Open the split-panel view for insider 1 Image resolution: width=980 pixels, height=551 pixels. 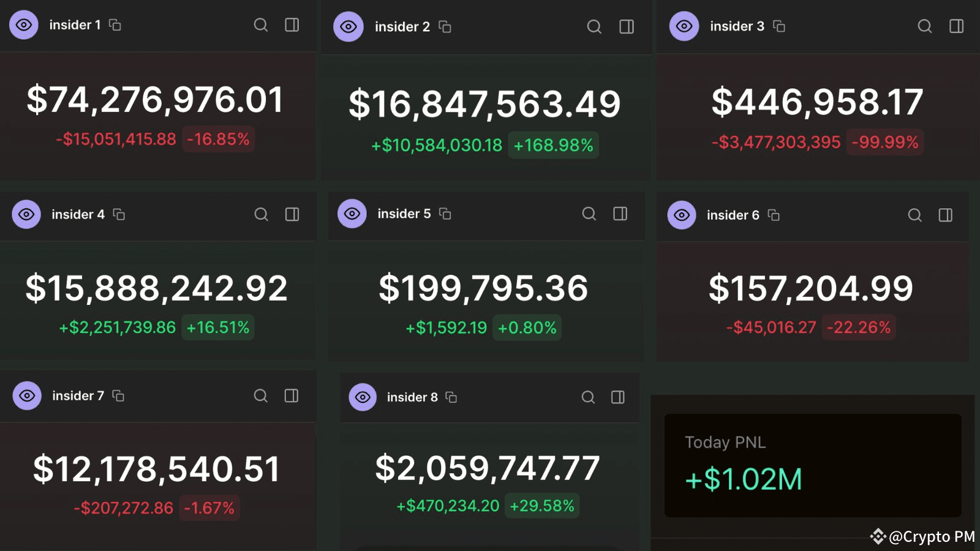point(292,25)
